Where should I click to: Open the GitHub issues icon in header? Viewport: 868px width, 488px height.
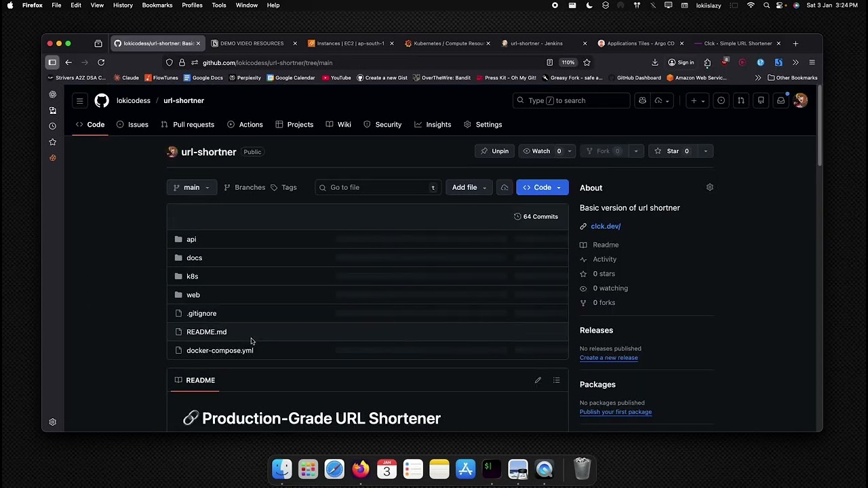721,101
